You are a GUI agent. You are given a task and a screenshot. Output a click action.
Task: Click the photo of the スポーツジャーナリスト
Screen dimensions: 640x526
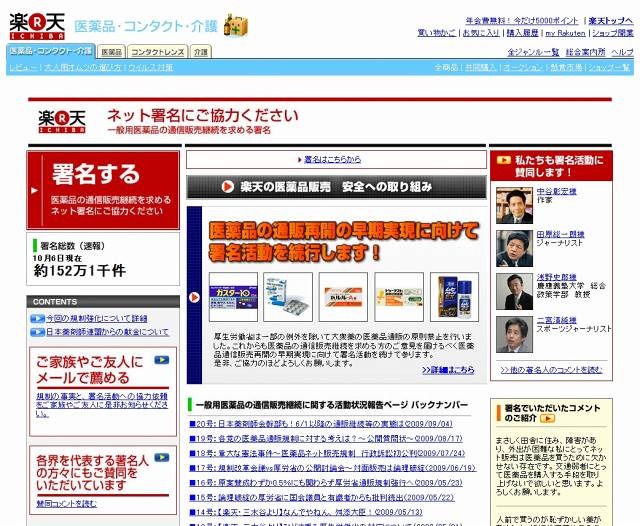(514, 335)
